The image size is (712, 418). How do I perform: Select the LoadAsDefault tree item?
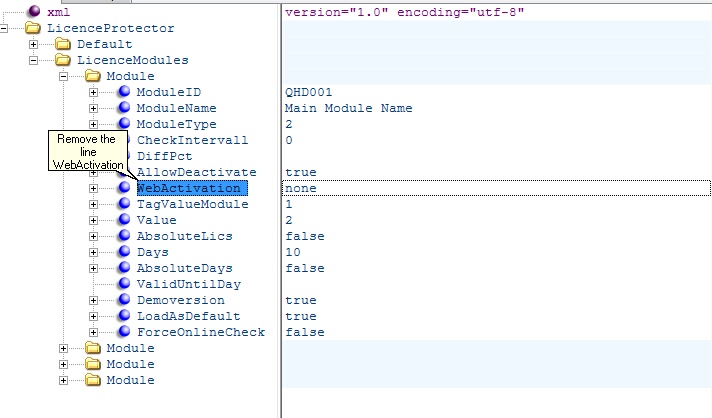pos(188,316)
